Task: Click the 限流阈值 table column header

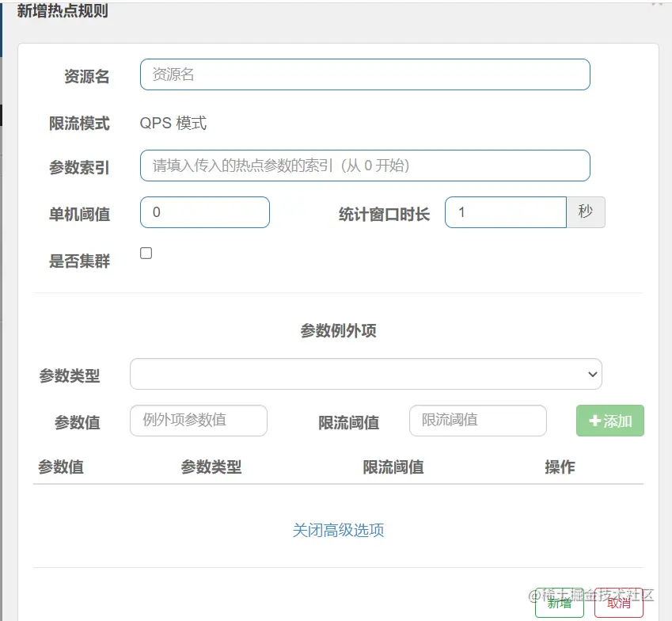Action: click(393, 467)
